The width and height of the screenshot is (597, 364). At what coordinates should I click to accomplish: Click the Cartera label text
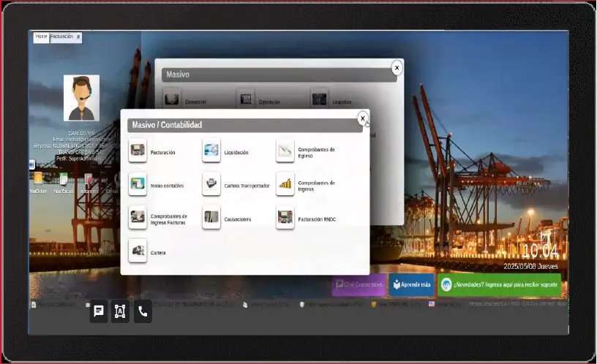click(x=158, y=253)
